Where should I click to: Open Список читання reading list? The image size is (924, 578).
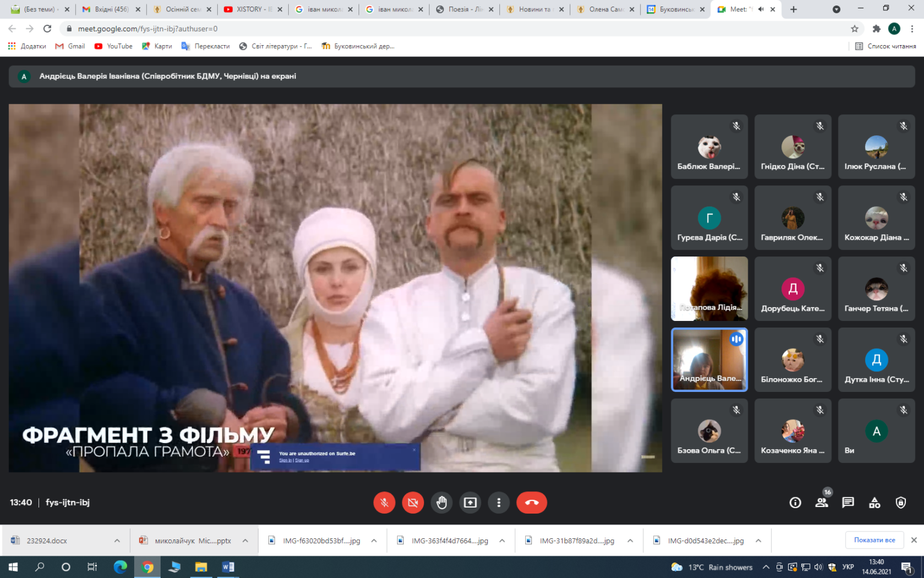click(885, 46)
